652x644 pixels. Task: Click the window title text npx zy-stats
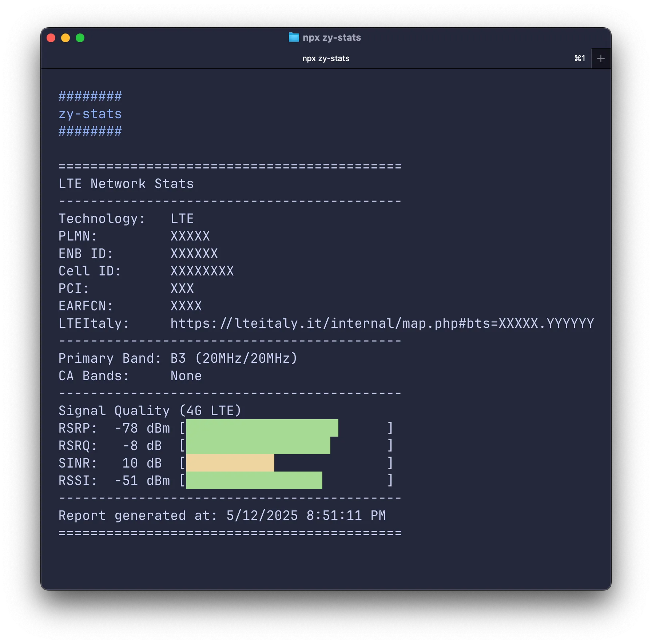(331, 37)
